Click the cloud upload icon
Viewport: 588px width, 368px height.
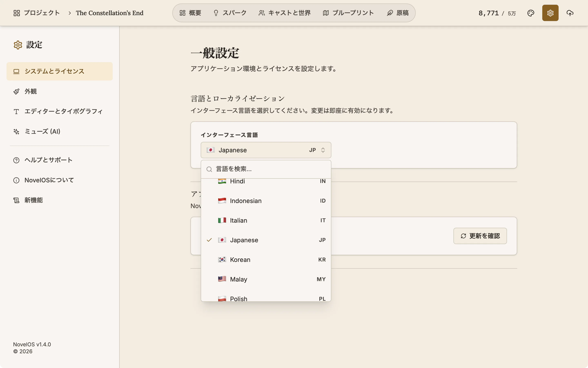pos(570,13)
